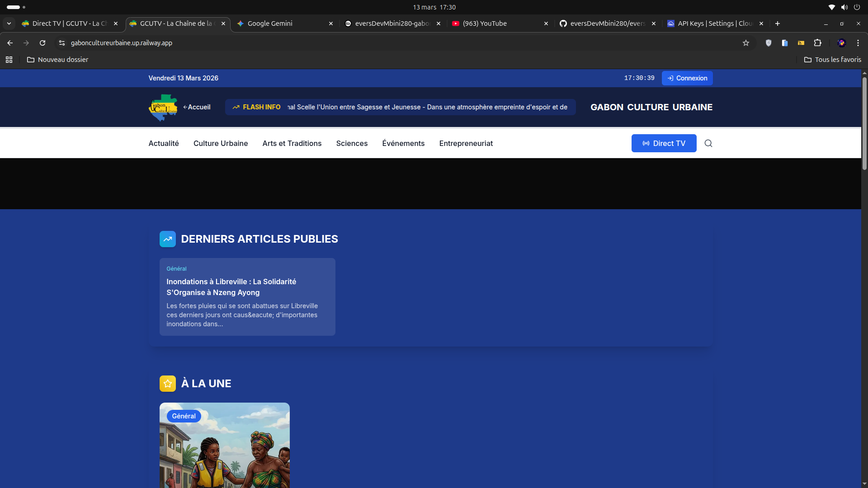Screen dimensions: 868x488
Task: Bookmark this page with star icon
Action: click(746, 43)
